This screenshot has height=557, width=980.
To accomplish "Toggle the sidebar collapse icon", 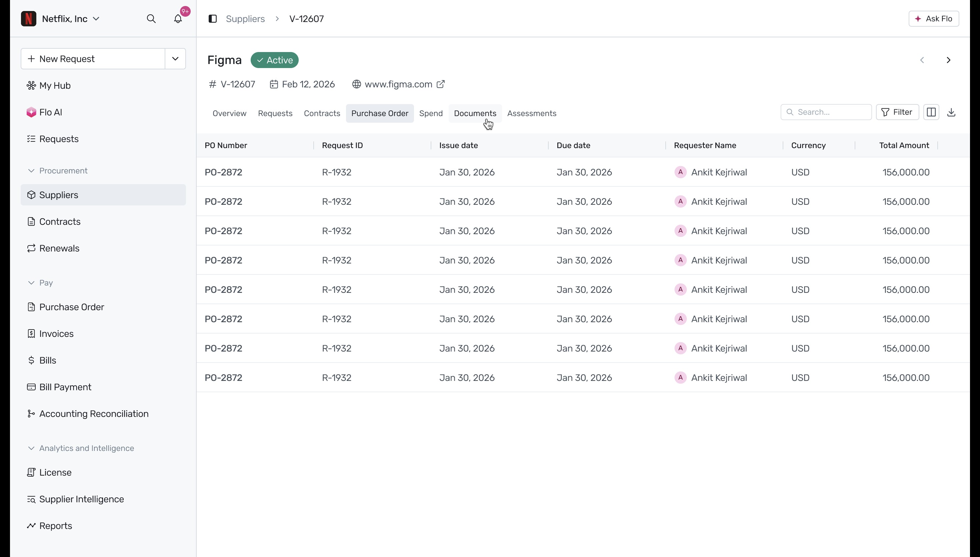I will pos(213,19).
